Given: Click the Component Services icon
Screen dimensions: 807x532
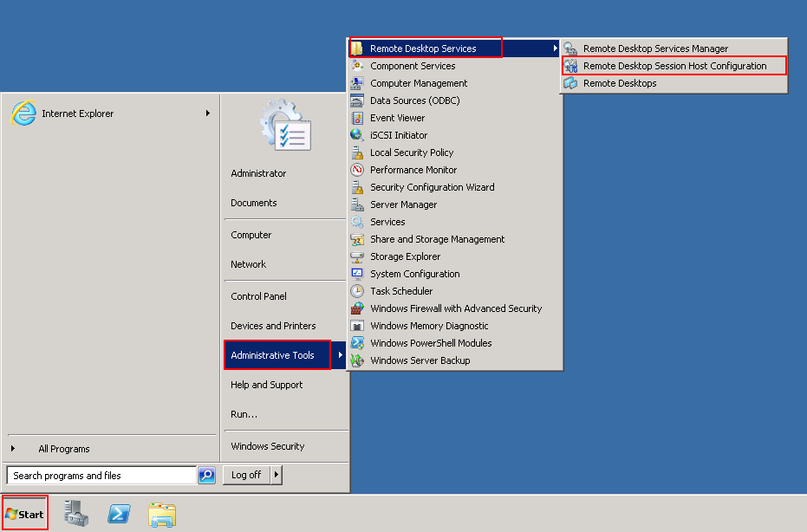Looking at the screenshot, I should click(357, 66).
